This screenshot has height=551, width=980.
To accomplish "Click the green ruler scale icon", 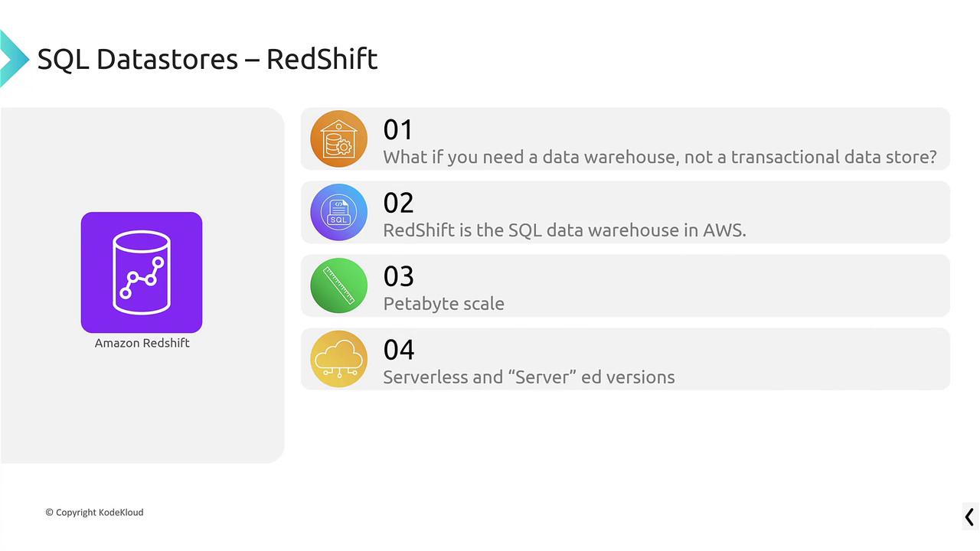I will coord(338,285).
